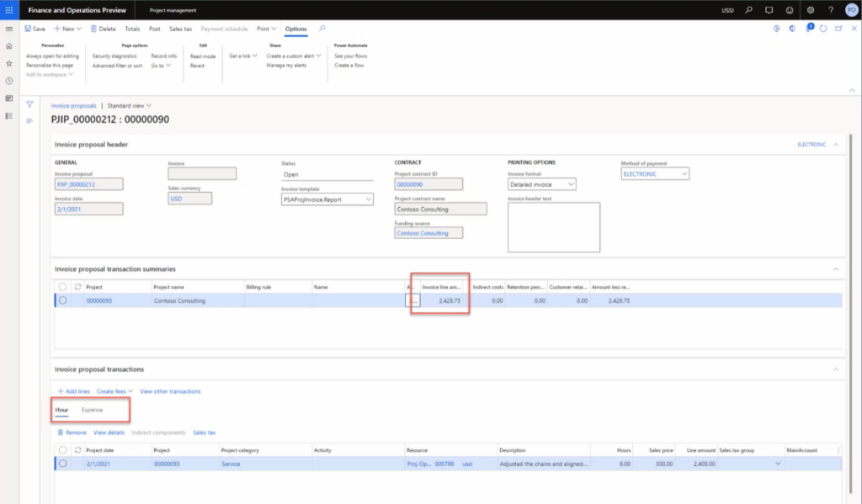
Task: Open the help question mark icon
Action: (831, 10)
